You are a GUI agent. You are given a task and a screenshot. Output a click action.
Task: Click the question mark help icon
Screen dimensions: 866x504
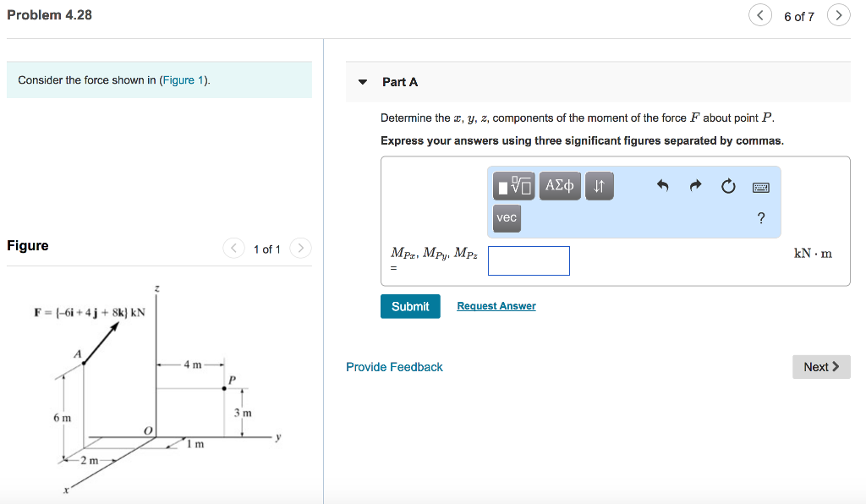(x=760, y=217)
